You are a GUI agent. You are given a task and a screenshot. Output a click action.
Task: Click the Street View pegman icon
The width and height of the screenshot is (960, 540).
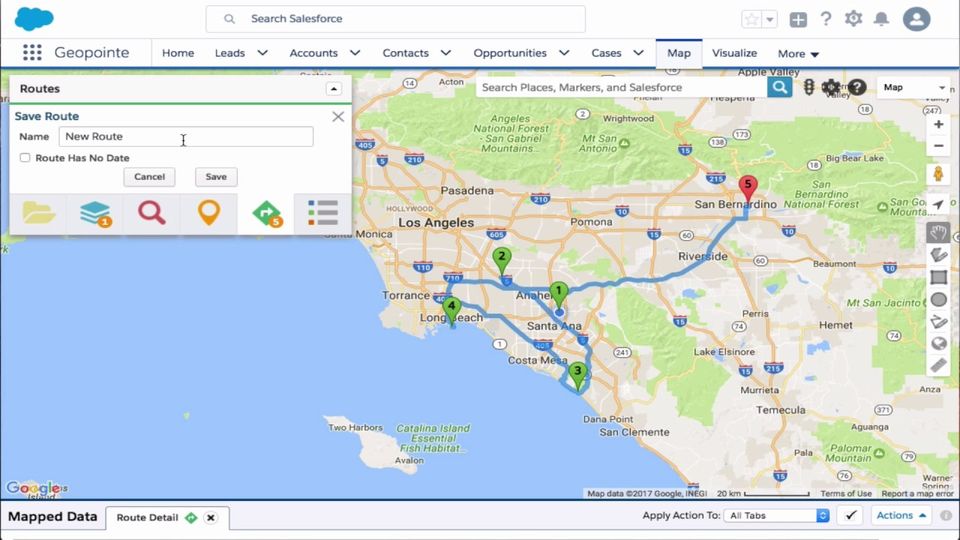938,174
